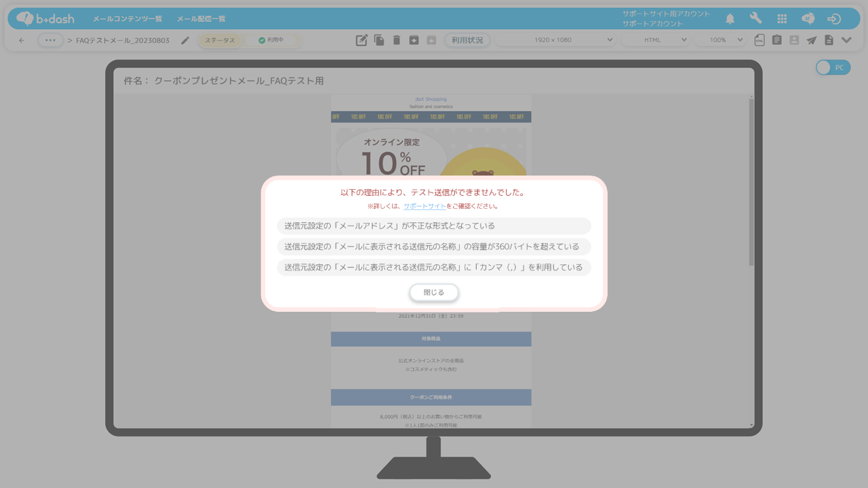Open the 100% zoom dropdown

click(x=721, y=40)
